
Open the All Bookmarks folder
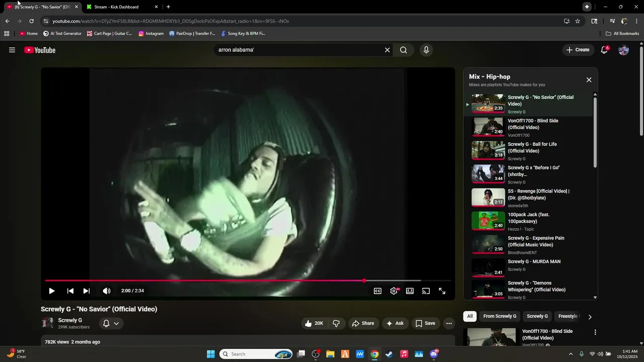pyautogui.click(x=622, y=34)
